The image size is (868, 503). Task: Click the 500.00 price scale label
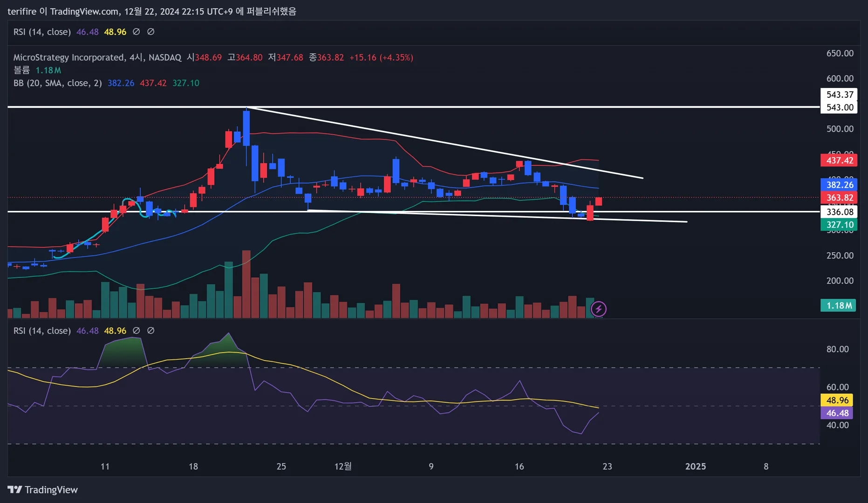840,129
